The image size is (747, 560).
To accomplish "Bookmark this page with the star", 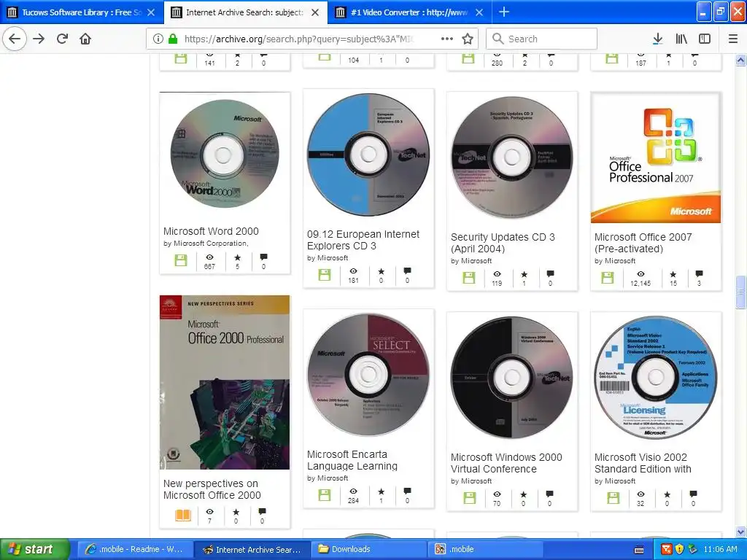I will [x=468, y=39].
